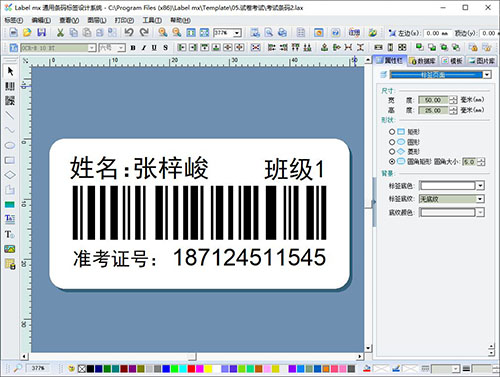Select the rectangle drawing tool
Image resolution: width=500 pixels, height=377 pixels.
(x=10, y=160)
